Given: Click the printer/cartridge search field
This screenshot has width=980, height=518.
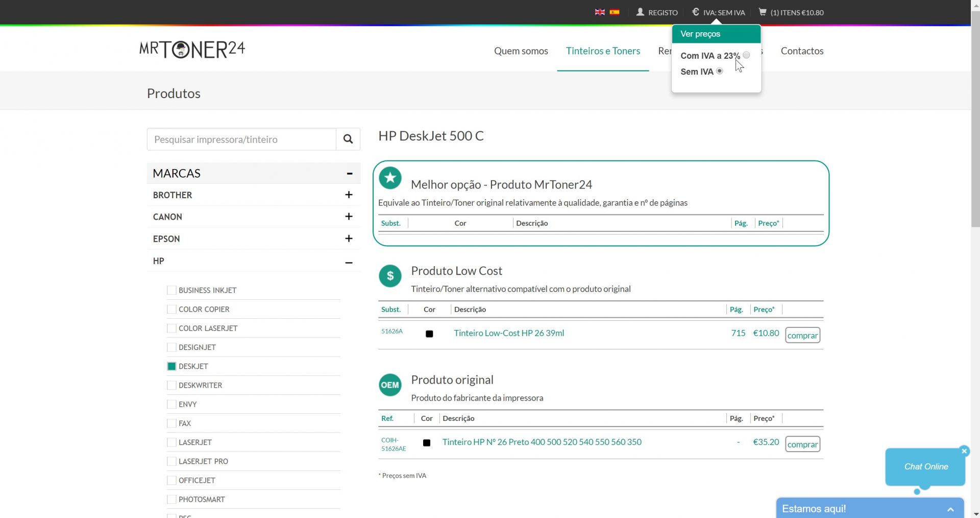Looking at the screenshot, I should [241, 139].
